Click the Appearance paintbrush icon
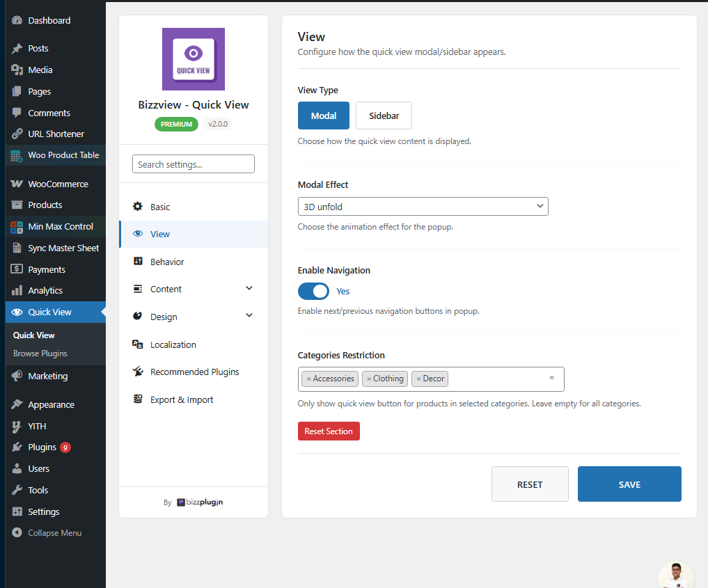Viewport: 708px width, 588px height. tap(17, 404)
